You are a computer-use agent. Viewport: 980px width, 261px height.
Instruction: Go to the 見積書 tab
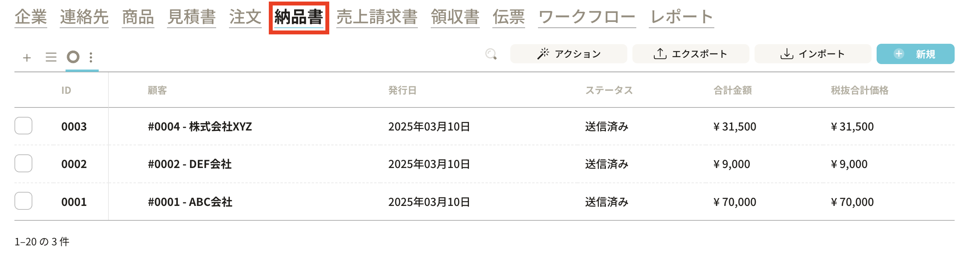pyautogui.click(x=192, y=17)
